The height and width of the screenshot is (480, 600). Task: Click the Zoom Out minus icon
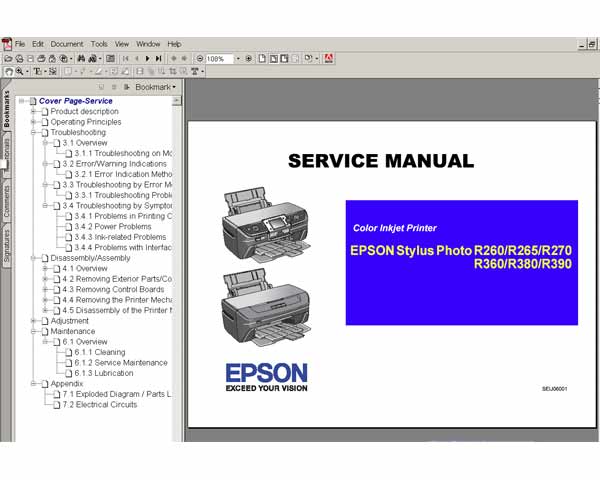200,59
